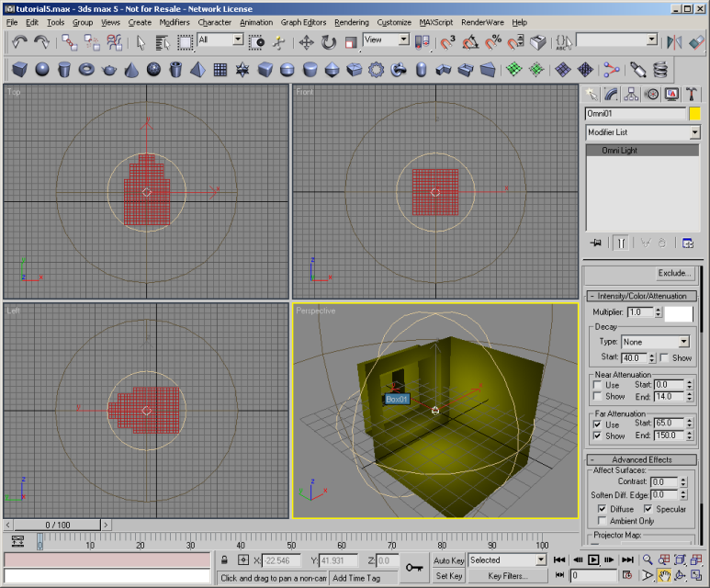Open the Rendering menu
Image resolution: width=710 pixels, height=588 pixels.
pyautogui.click(x=351, y=22)
